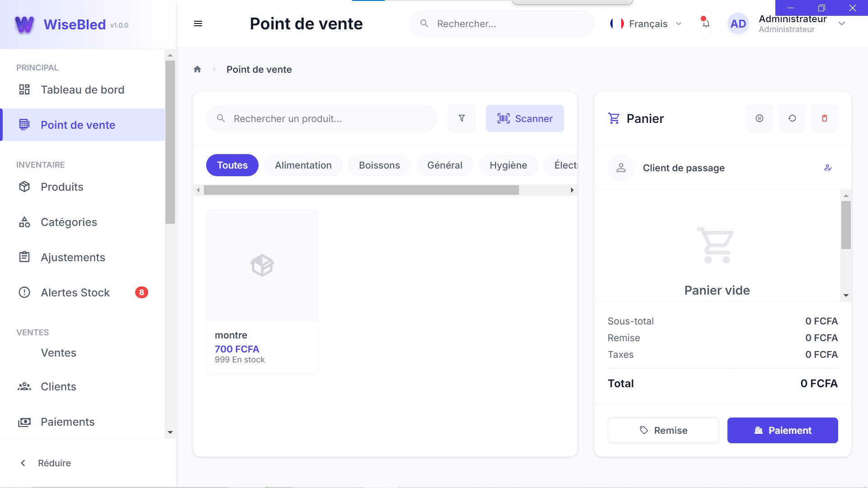Apply a Remise to the cart
The image size is (868, 488).
(663, 430)
